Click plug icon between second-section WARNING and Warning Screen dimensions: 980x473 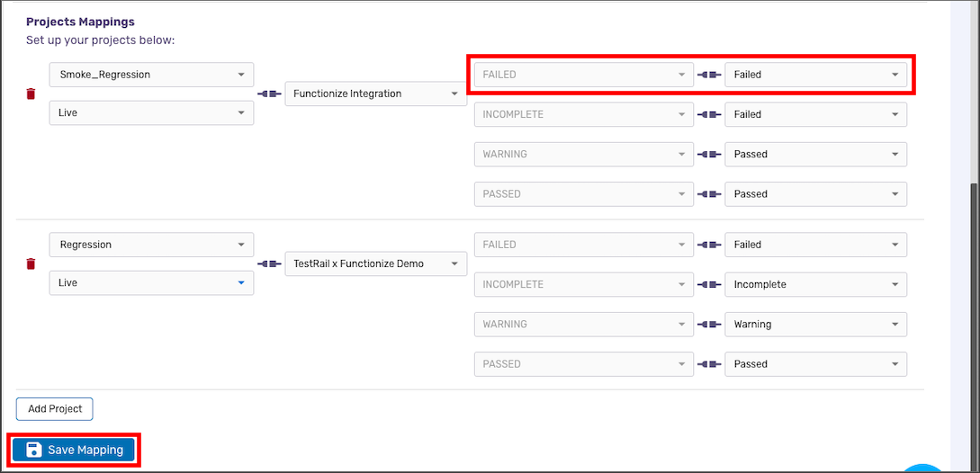click(x=709, y=325)
